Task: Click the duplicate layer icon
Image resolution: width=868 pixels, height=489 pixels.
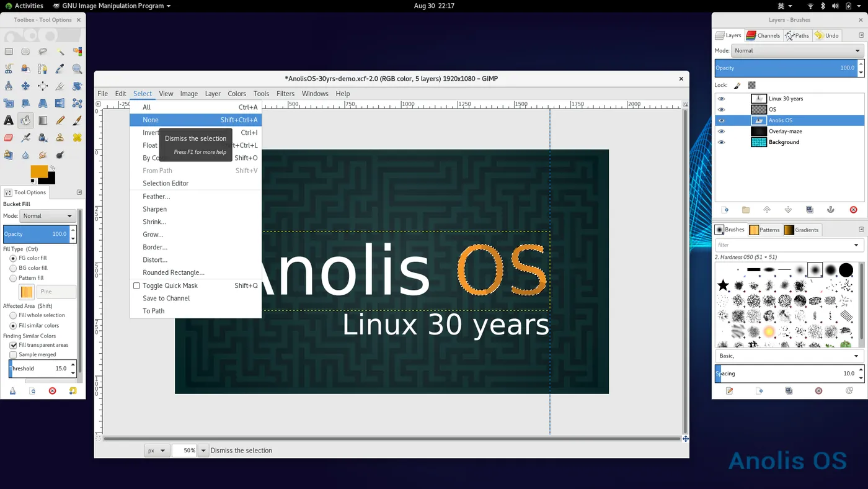Action: point(810,210)
